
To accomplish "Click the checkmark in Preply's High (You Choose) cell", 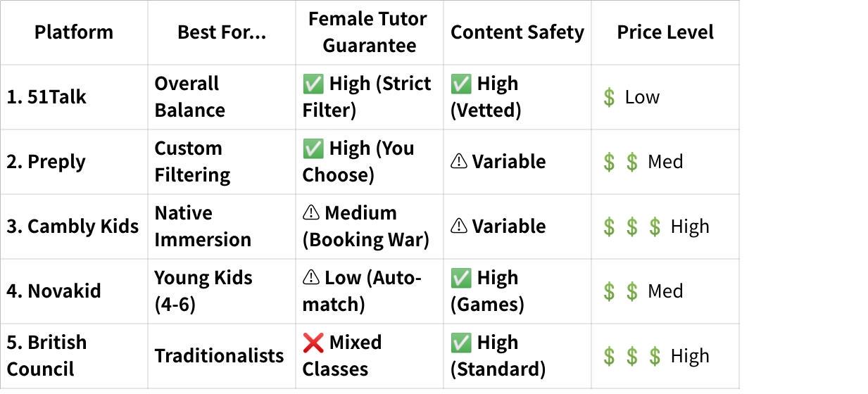I will pos(313,149).
